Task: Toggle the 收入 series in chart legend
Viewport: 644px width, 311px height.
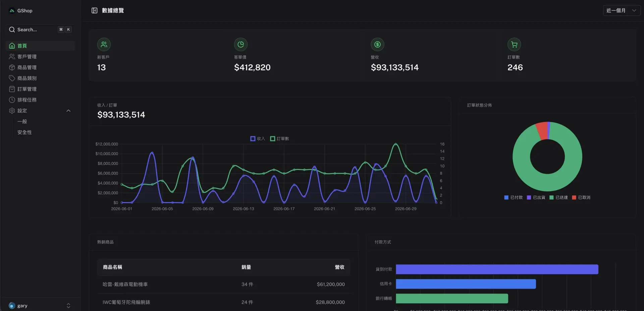Action: coord(258,139)
